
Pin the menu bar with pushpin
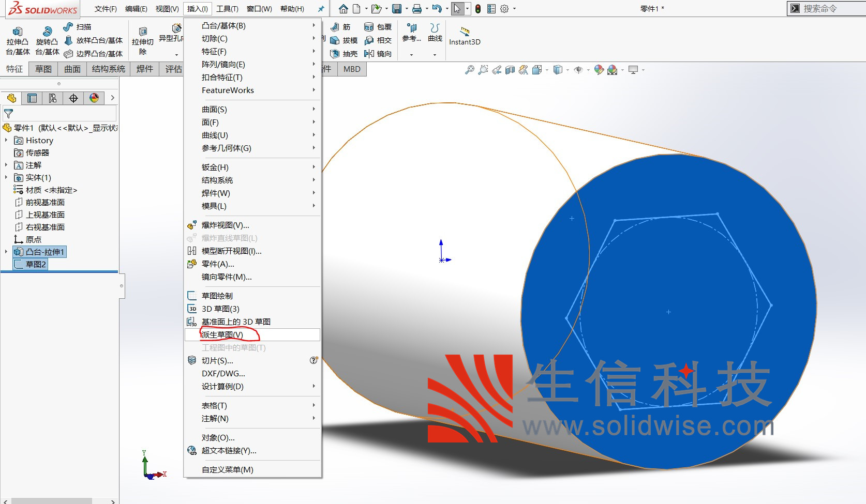(321, 9)
